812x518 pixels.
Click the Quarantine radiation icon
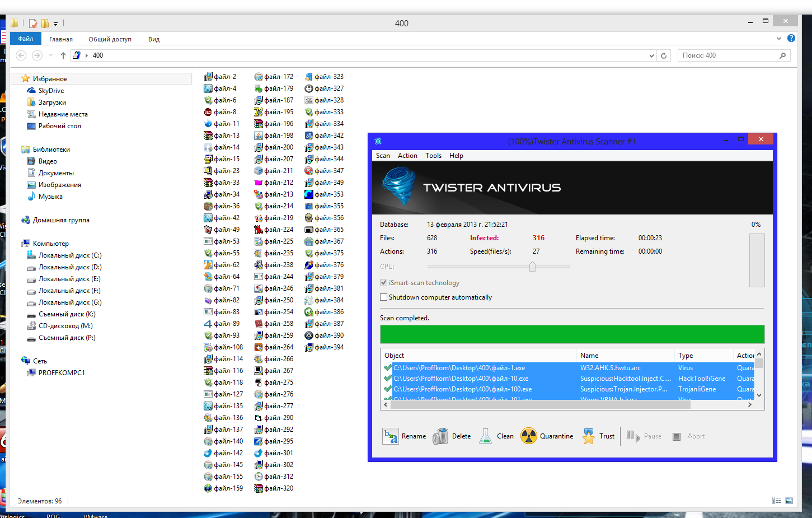(x=528, y=436)
